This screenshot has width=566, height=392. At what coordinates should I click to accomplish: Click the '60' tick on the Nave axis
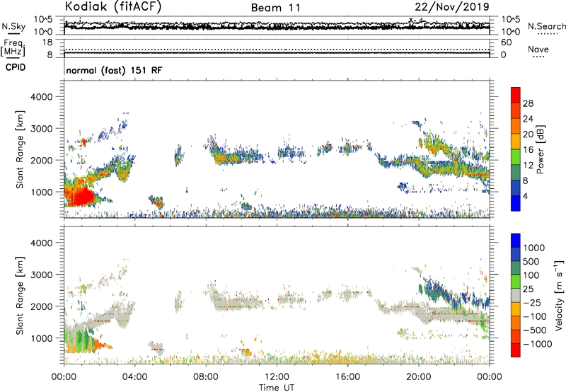click(507, 42)
